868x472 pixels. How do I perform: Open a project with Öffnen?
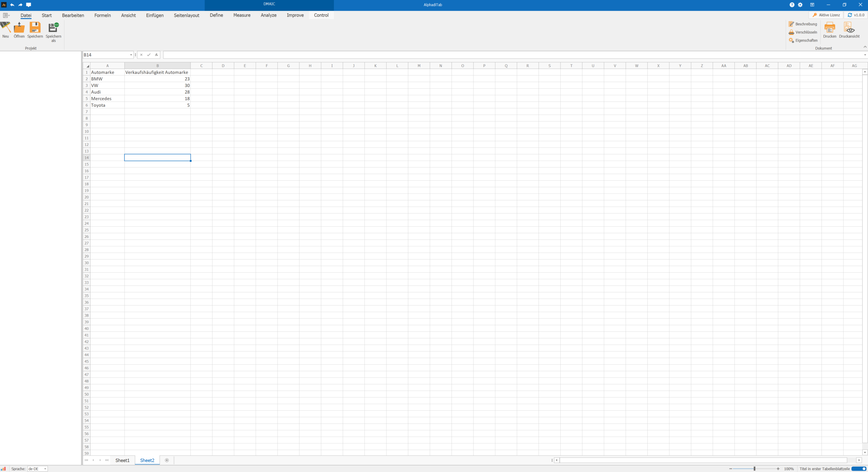(x=19, y=28)
